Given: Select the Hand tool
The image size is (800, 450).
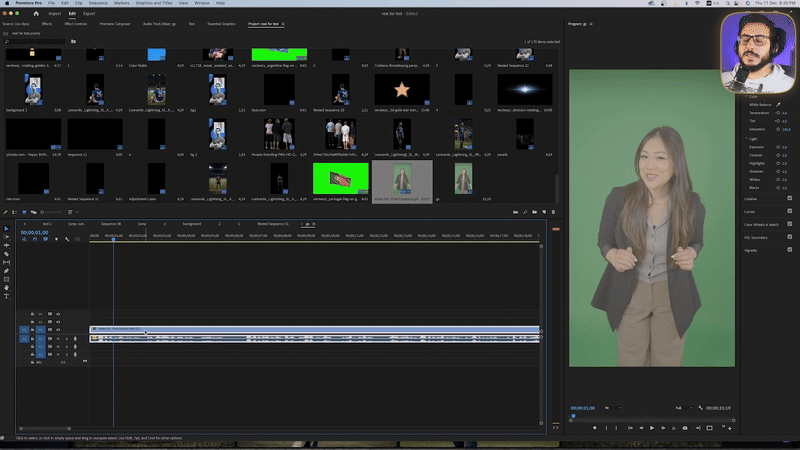Looking at the screenshot, I should (x=7, y=288).
